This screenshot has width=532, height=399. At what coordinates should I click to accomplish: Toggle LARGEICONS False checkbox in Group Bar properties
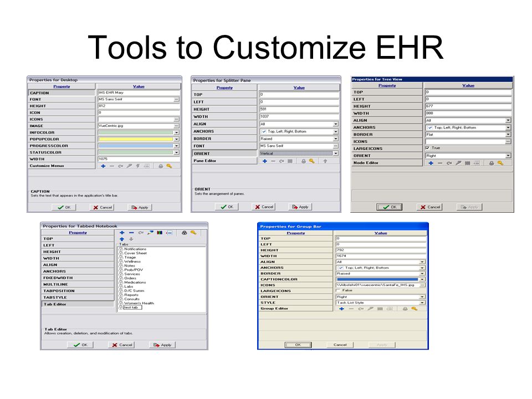coord(338,290)
